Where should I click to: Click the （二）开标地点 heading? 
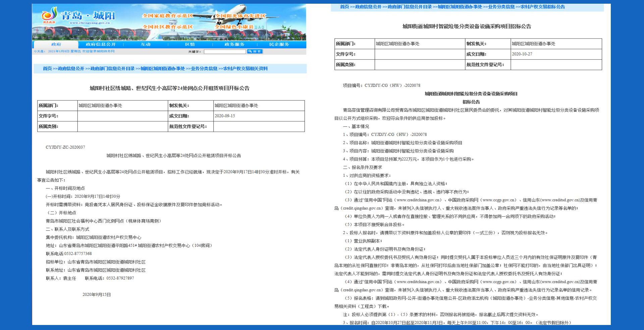tap(61, 213)
